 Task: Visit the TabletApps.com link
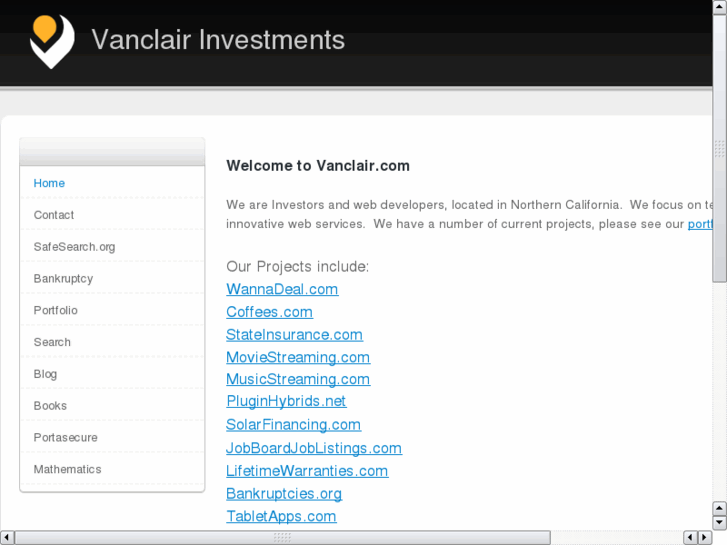[x=281, y=516]
